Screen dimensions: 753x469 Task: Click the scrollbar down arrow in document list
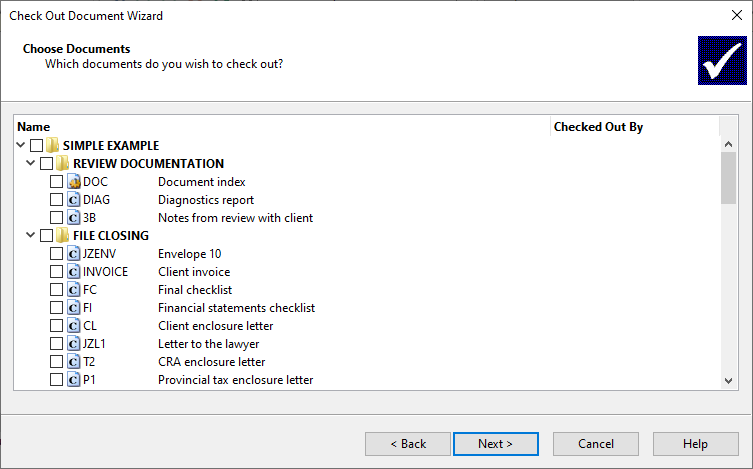729,381
